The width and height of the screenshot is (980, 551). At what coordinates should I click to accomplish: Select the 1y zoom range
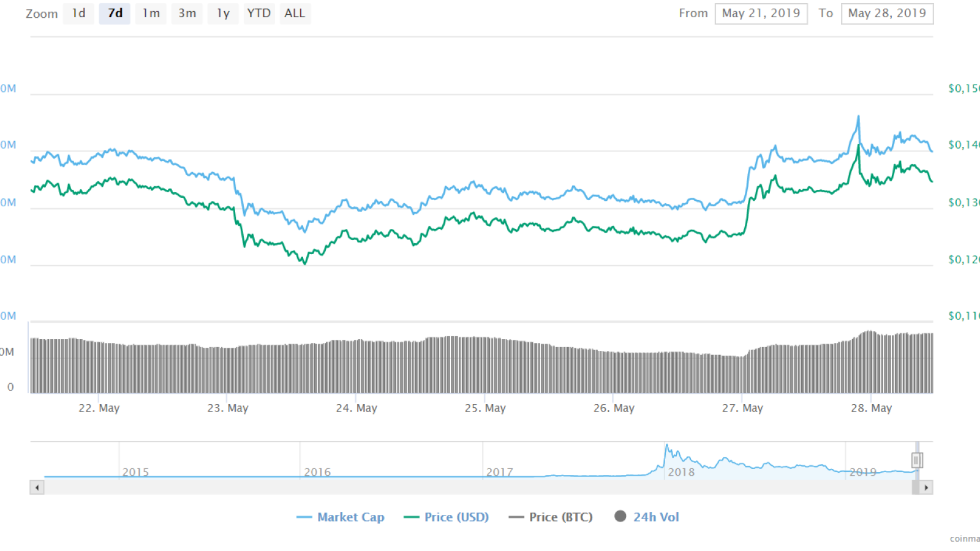tap(223, 13)
